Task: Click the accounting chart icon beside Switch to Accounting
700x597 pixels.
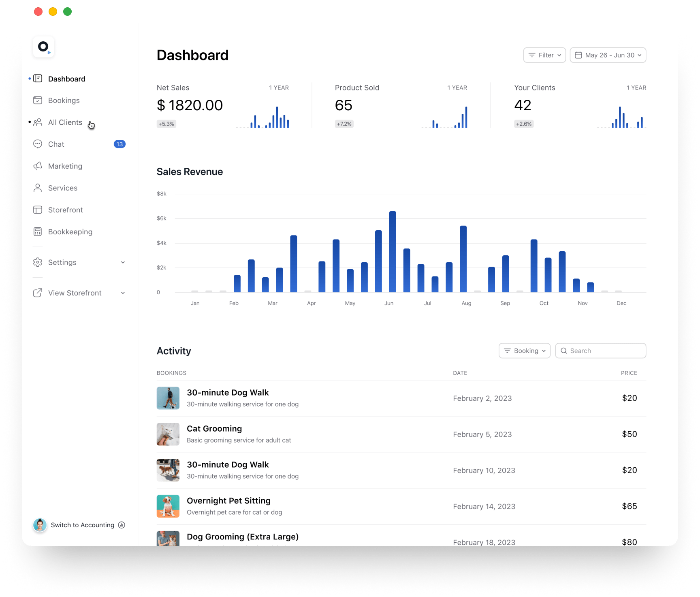Action: tap(122, 525)
